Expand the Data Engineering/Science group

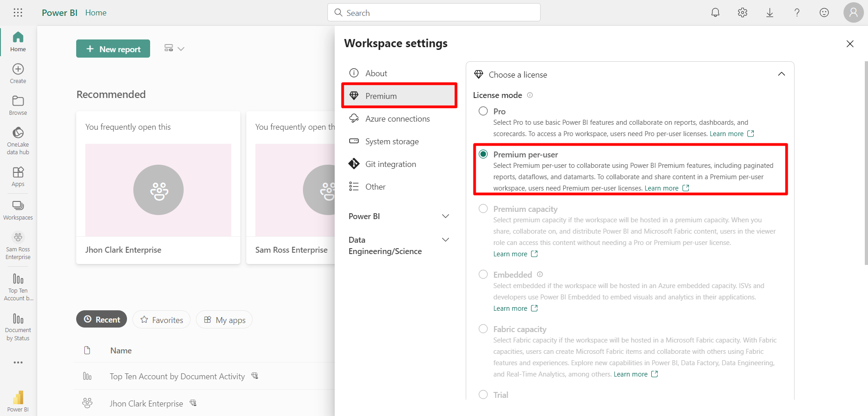click(445, 240)
